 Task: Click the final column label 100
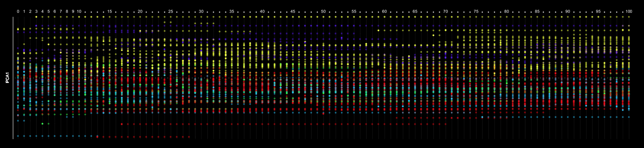tap(629, 12)
